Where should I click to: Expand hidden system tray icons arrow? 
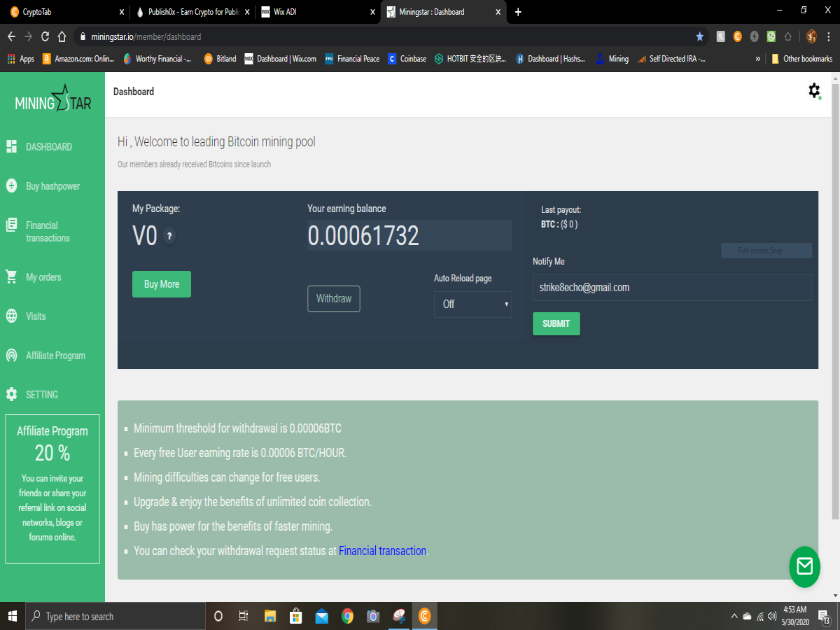point(734,616)
